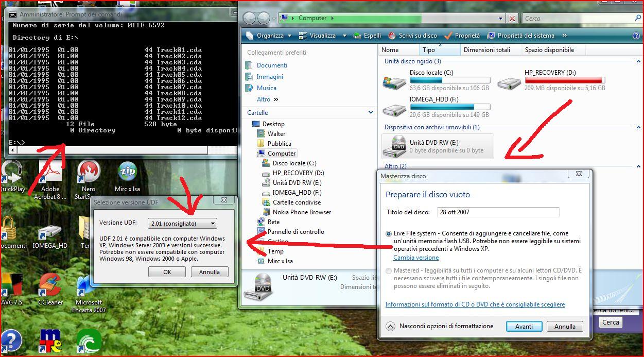Select Nokia Phone Browser in the folder tree

pyautogui.click(x=302, y=212)
